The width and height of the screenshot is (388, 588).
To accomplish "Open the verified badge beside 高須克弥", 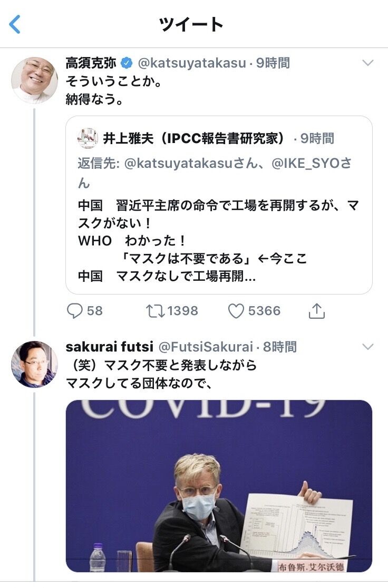I will [x=127, y=63].
